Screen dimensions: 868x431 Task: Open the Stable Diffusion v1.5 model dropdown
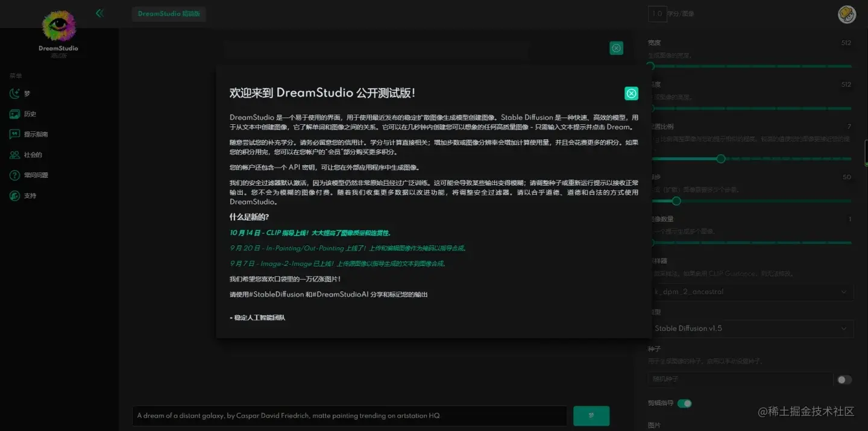click(751, 329)
